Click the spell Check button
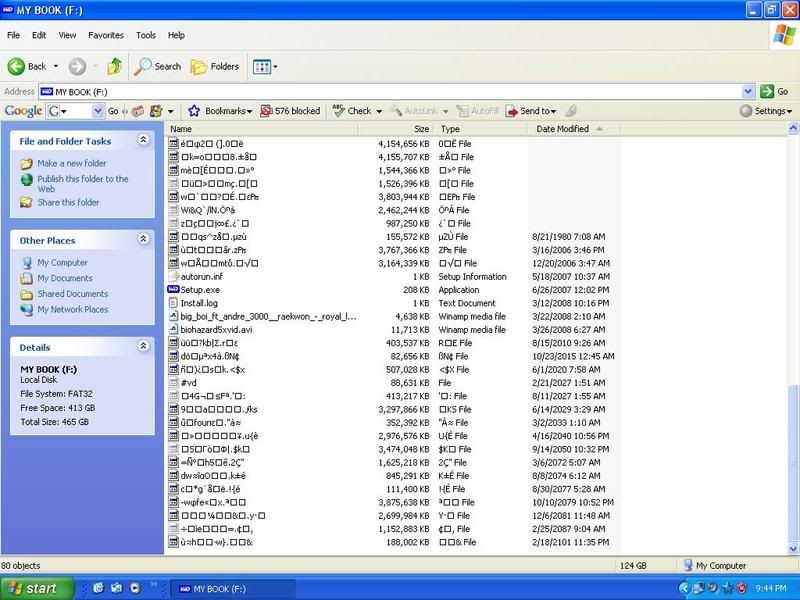Viewport: 800px width, 600px height. [x=352, y=111]
